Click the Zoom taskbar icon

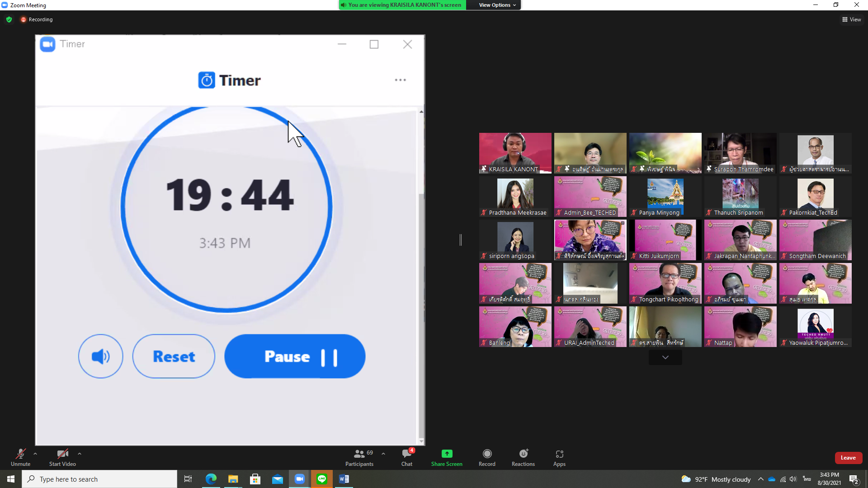coord(299,479)
